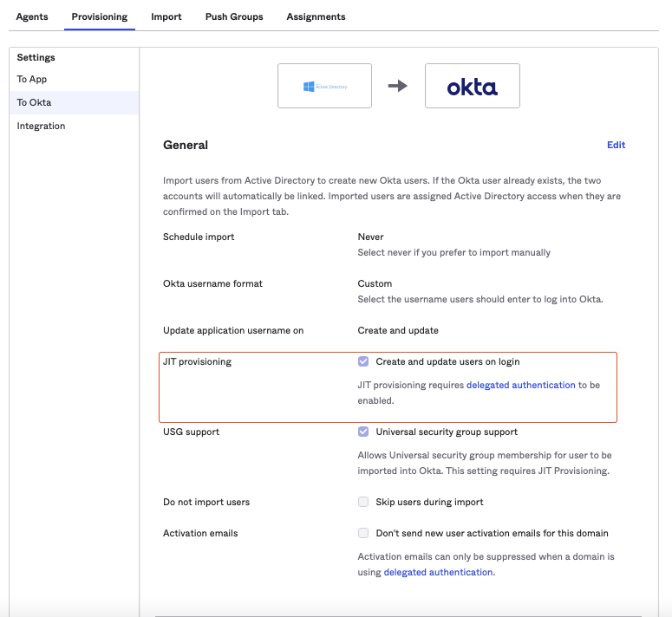Viewport: 672px width, 617px height.
Task: Follow delegated authentication link under Activation emails
Action: (x=438, y=572)
